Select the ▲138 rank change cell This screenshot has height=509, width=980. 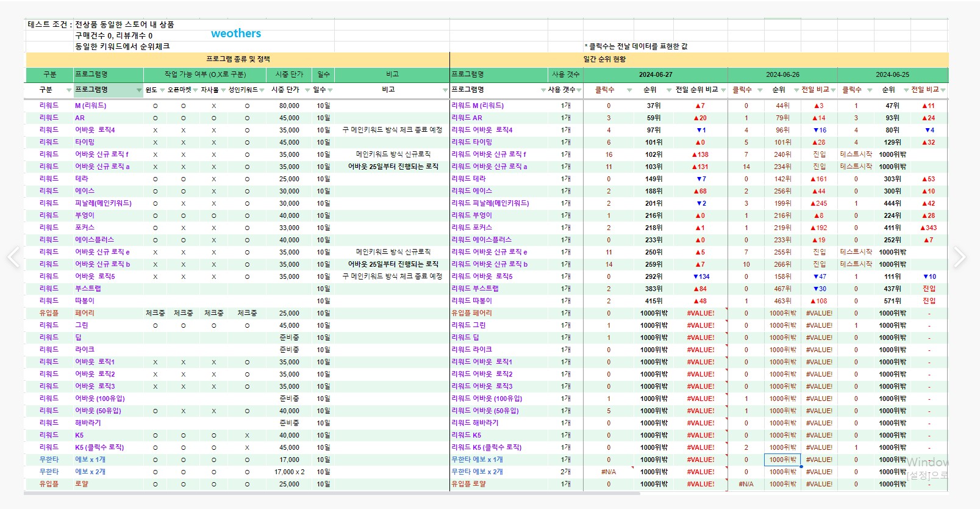click(x=701, y=154)
